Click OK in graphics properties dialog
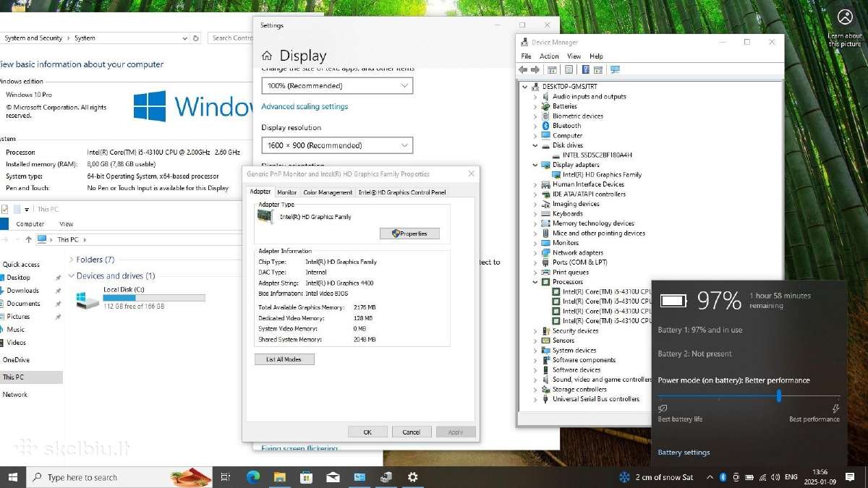The width and height of the screenshot is (868, 488). tap(367, 432)
